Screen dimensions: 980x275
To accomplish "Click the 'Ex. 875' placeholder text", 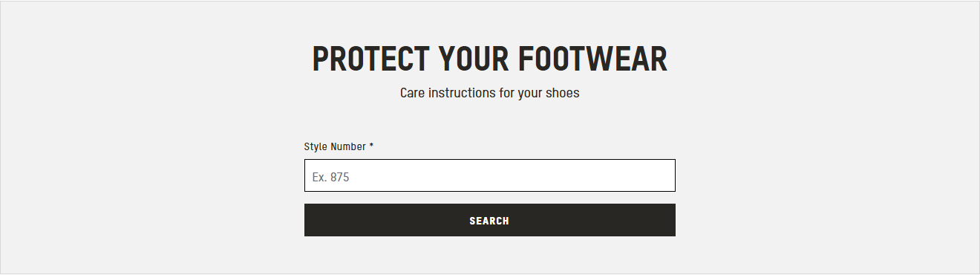I will point(330,177).
